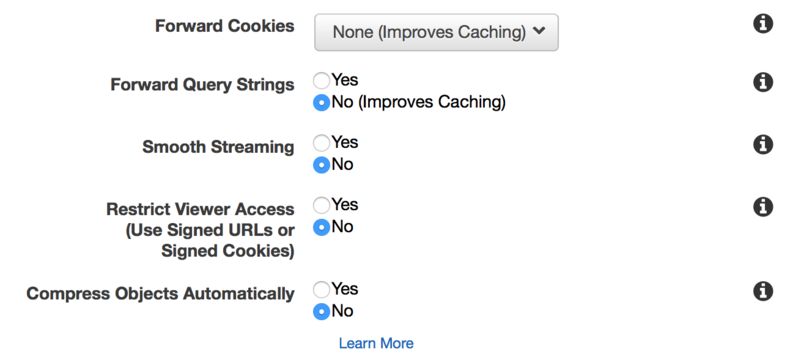Click the Smooth Streaming label text

tap(218, 147)
